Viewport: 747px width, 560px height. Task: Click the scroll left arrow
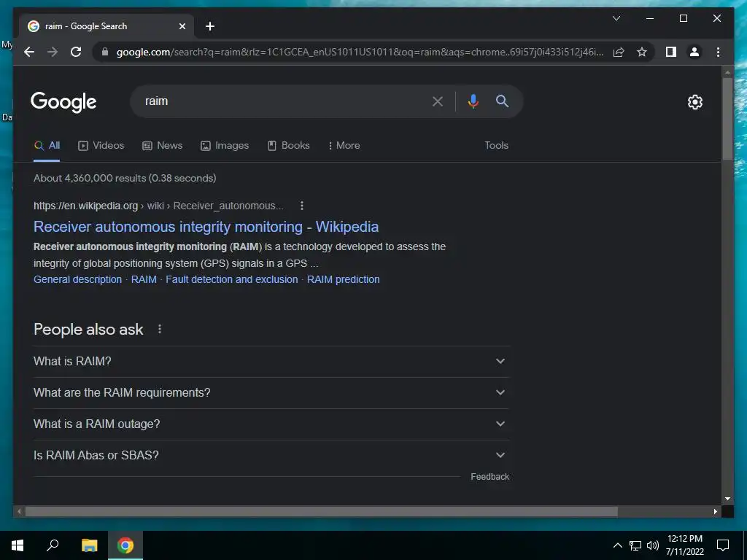pos(19,511)
